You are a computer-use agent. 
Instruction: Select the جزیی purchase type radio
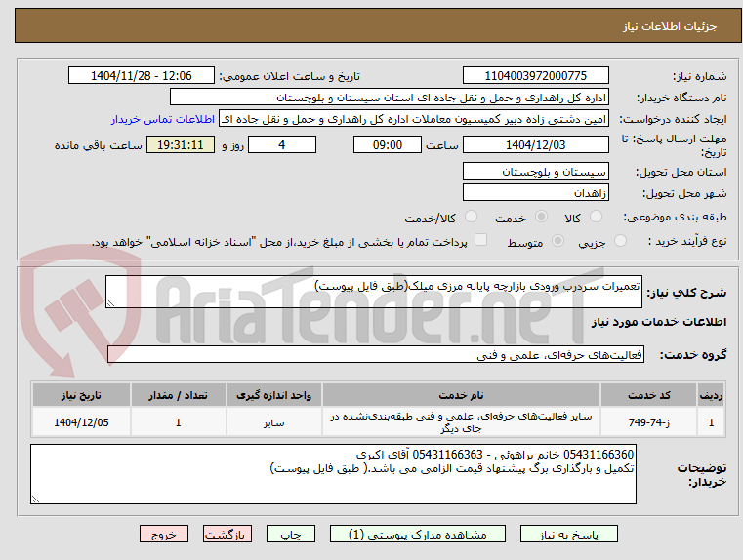620,241
